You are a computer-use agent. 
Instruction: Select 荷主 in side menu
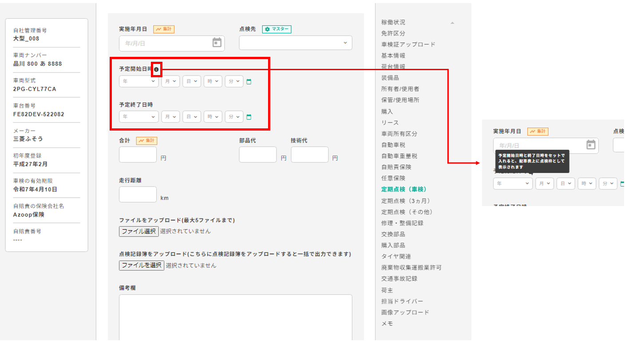(387, 290)
